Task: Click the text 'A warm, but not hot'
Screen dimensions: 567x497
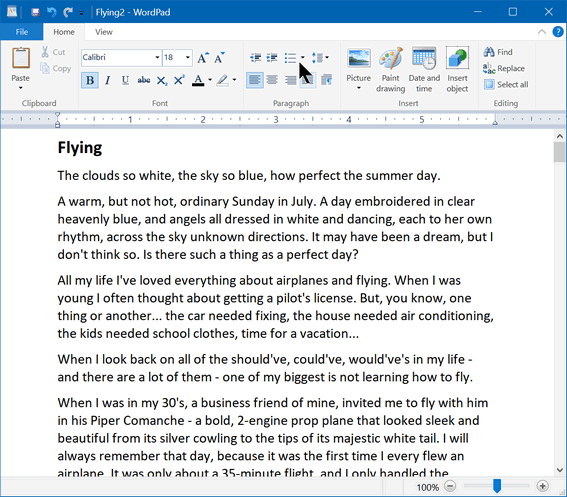Action: pos(117,201)
